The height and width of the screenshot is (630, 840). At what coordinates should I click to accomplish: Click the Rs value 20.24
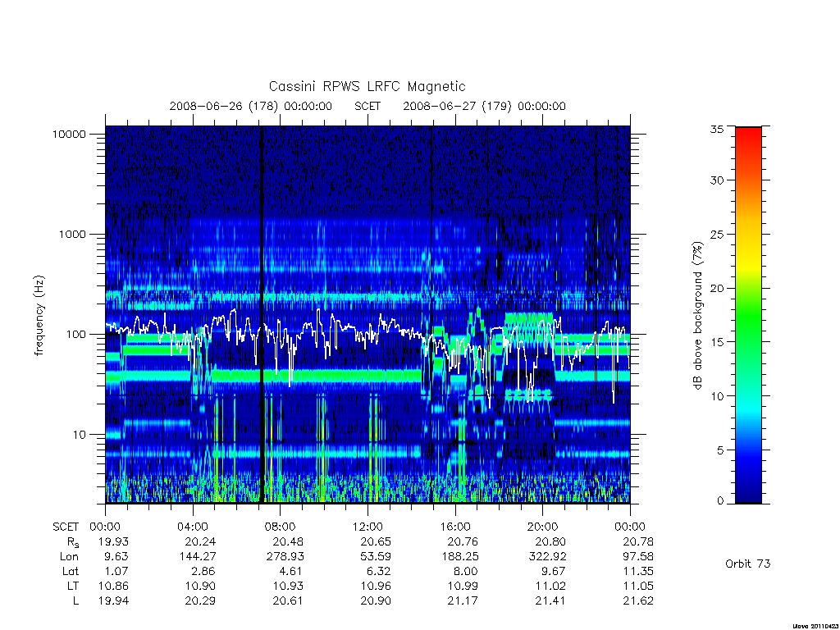click(x=200, y=541)
